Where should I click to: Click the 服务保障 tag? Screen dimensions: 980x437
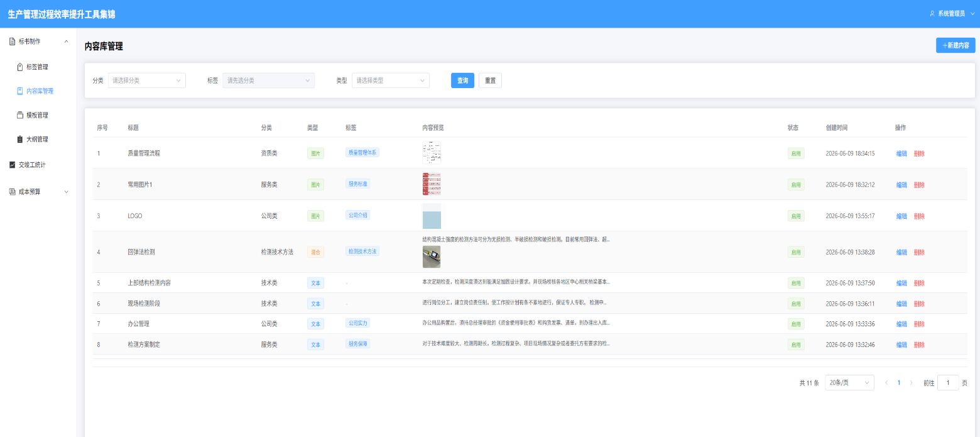coord(358,344)
